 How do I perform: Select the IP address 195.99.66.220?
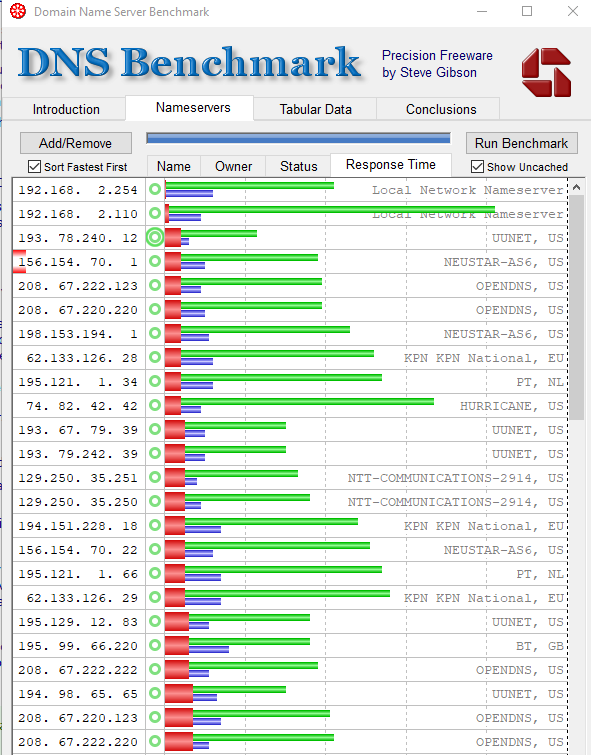tap(78, 646)
